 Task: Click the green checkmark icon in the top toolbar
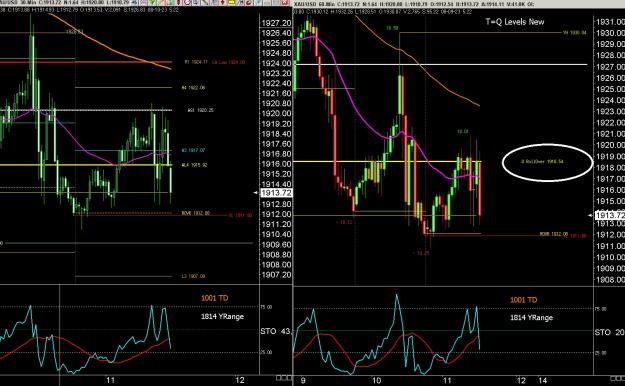[152, 2]
